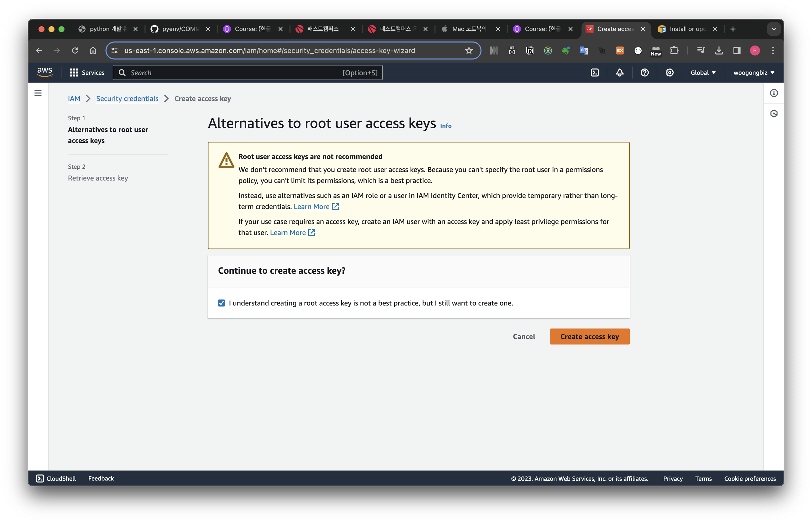Click the AWS Search input field
Viewport: 812px width, 523px height.
tap(234, 73)
